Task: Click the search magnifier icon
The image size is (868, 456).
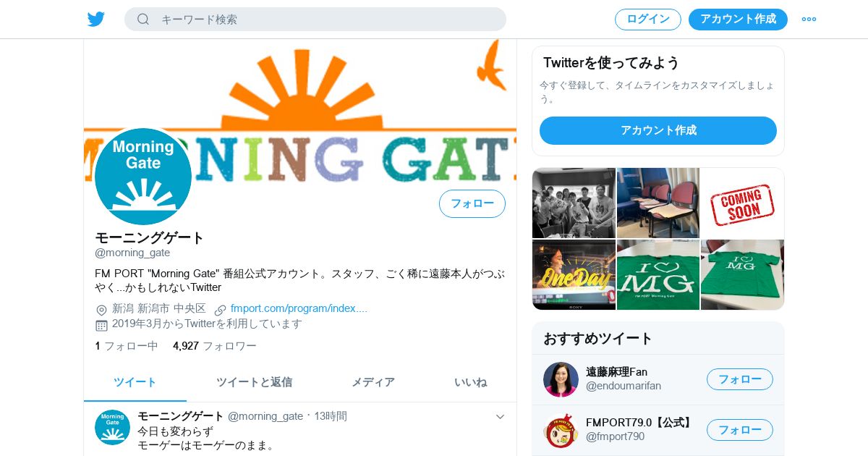Action: (143, 19)
